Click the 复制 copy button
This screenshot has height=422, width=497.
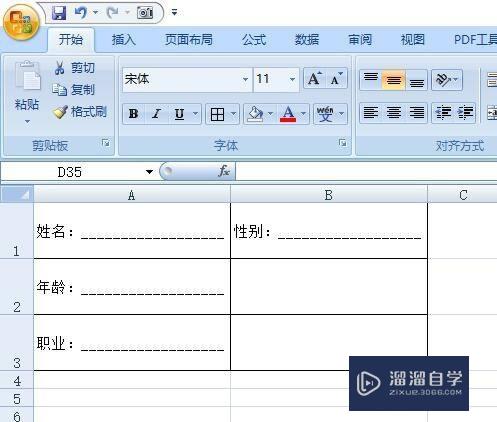coord(74,89)
